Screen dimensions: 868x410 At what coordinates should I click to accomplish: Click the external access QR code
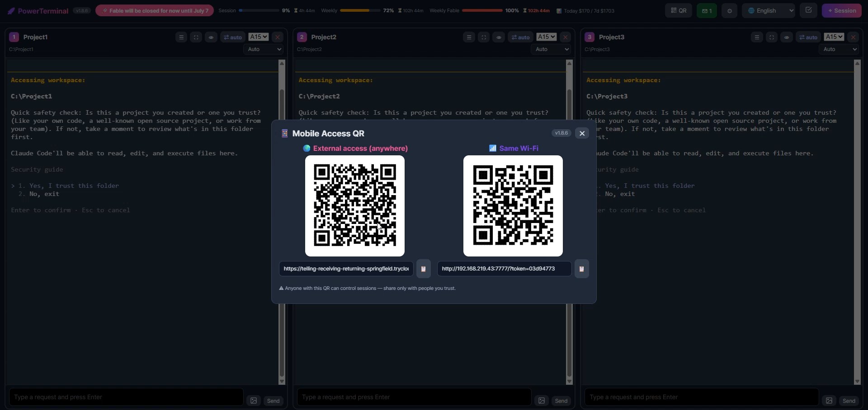(x=355, y=206)
